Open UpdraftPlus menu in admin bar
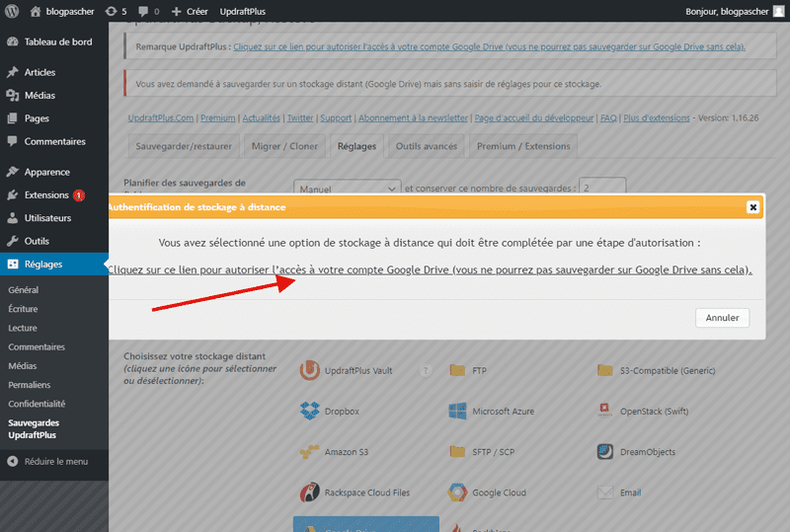Image resolution: width=790 pixels, height=532 pixels. click(242, 11)
